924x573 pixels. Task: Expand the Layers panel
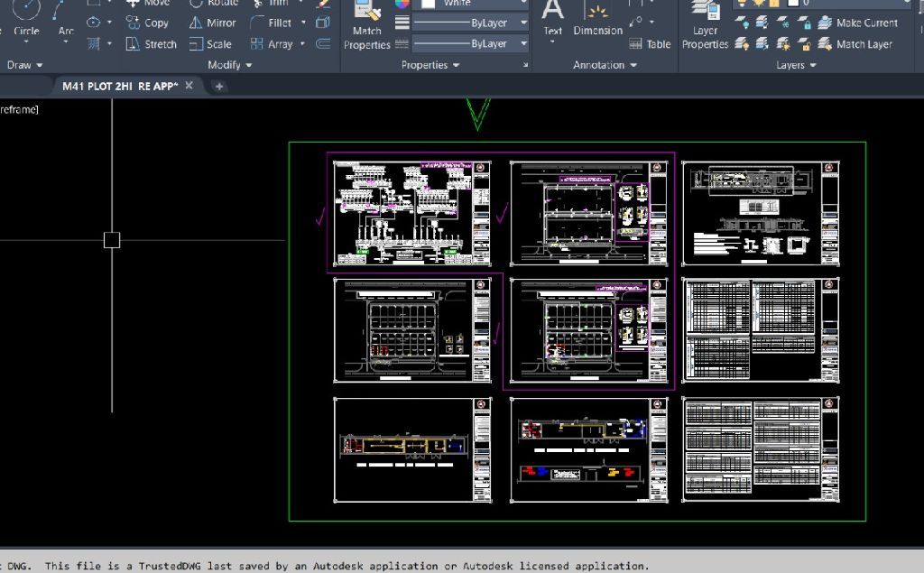(796, 65)
